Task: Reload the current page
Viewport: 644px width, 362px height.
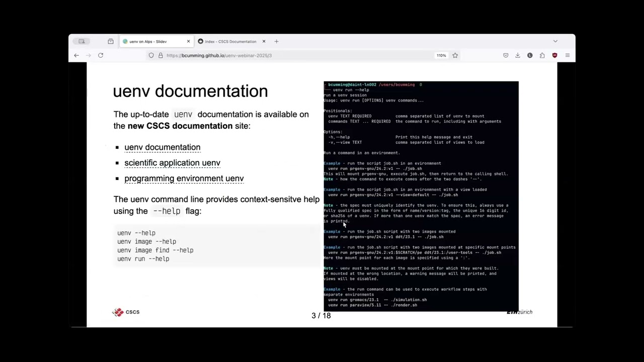Action: 101,55
